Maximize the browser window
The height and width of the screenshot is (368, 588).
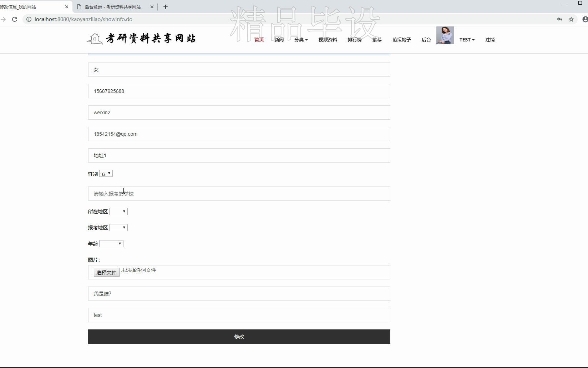(580, 3)
